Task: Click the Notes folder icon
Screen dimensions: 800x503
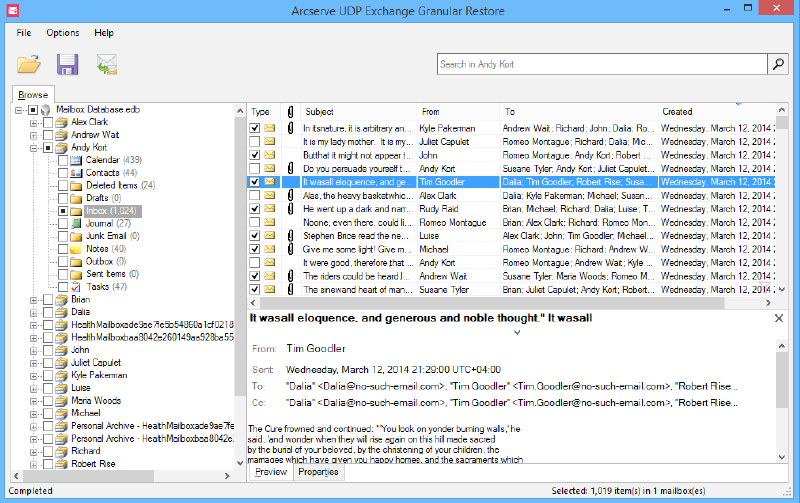Action: [76, 249]
